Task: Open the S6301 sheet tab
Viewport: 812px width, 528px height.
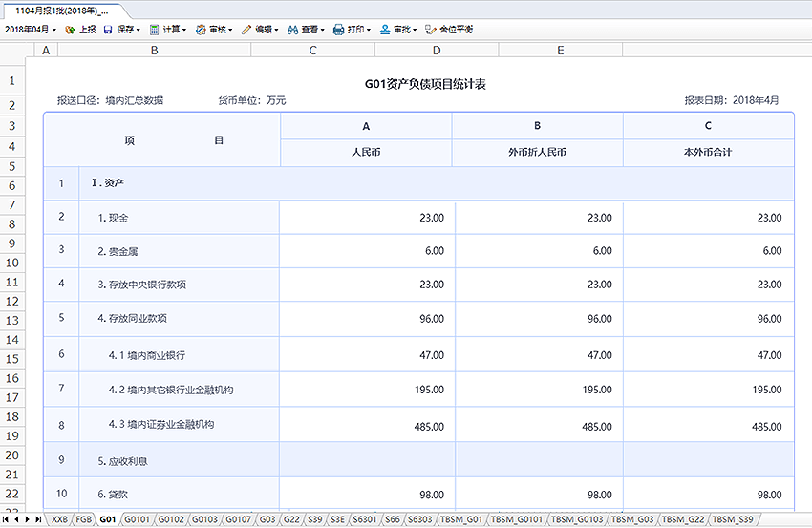Action: [x=364, y=519]
